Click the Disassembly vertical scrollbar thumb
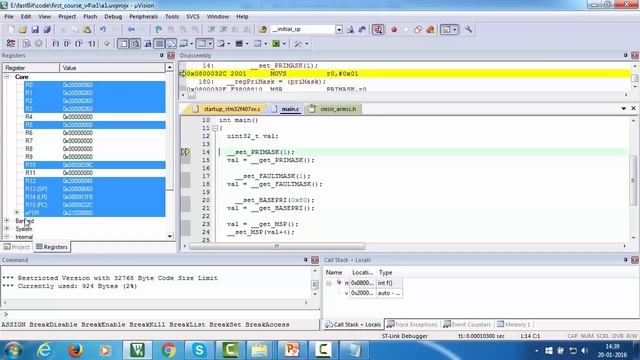 coord(635,78)
